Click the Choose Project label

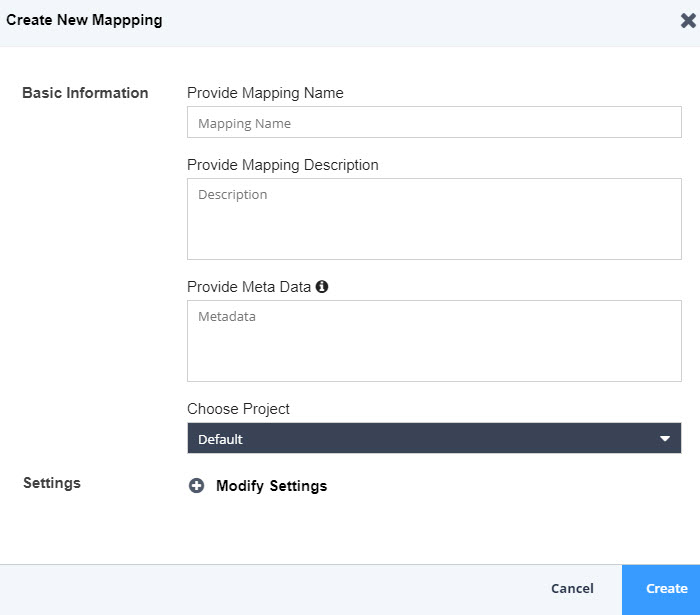coord(238,409)
